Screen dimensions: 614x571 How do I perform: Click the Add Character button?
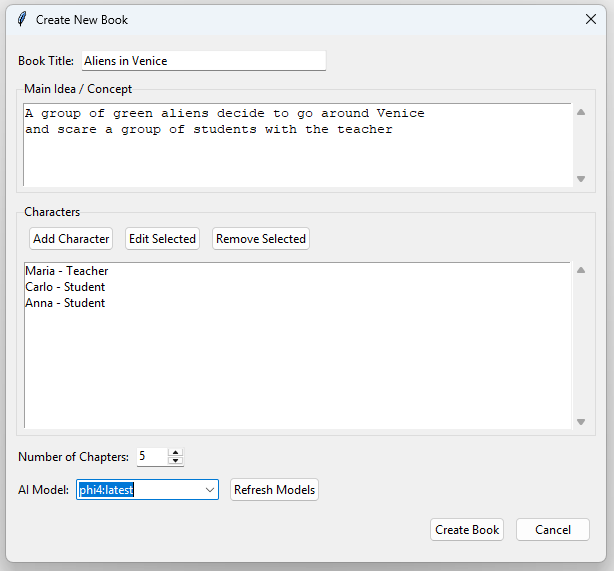point(71,239)
